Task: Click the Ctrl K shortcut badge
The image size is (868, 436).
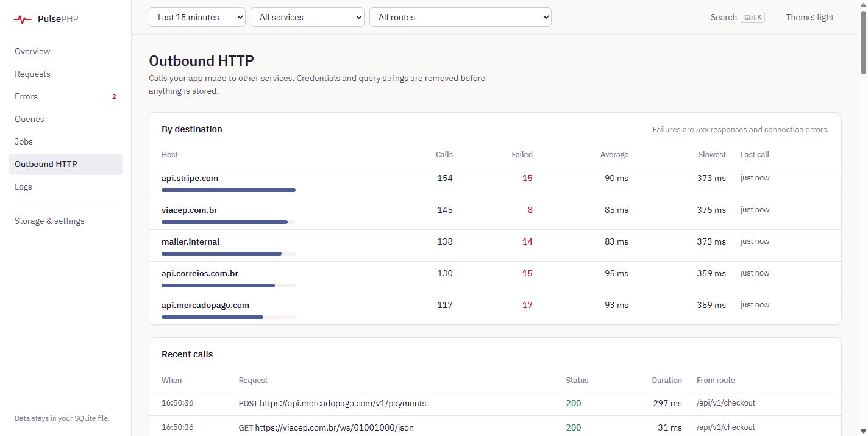Action: 753,17
